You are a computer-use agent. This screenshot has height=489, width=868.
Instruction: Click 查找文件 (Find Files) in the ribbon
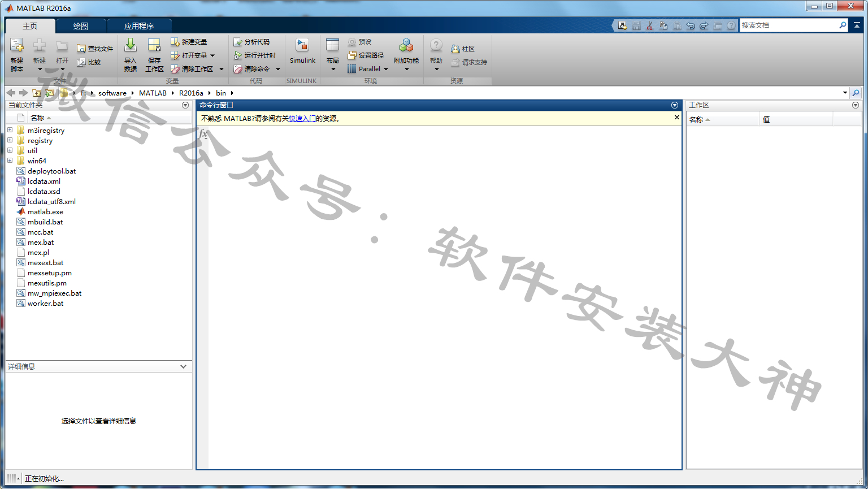[95, 49]
